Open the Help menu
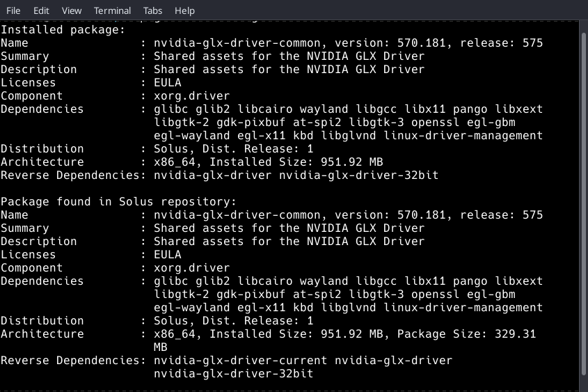The height and width of the screenshot is (392, 588). 184,10
